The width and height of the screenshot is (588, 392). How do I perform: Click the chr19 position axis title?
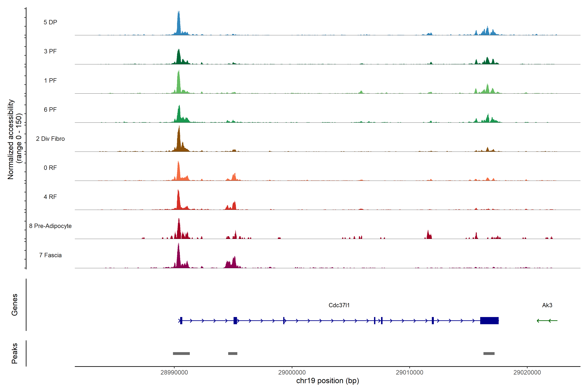pyautogui.click(x=327, y=381)
